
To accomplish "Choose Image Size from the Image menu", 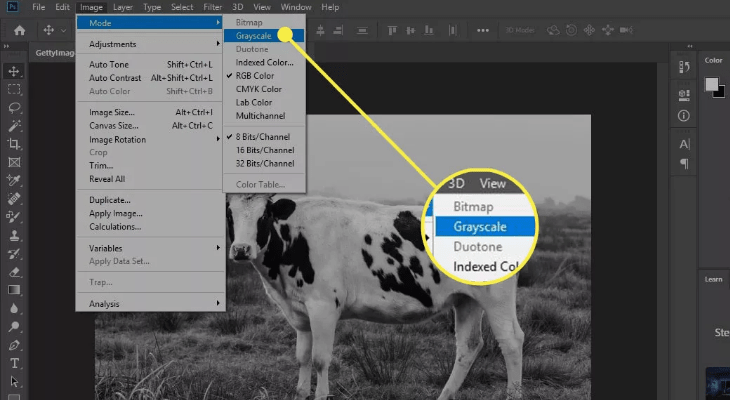I will pos(113,113).
